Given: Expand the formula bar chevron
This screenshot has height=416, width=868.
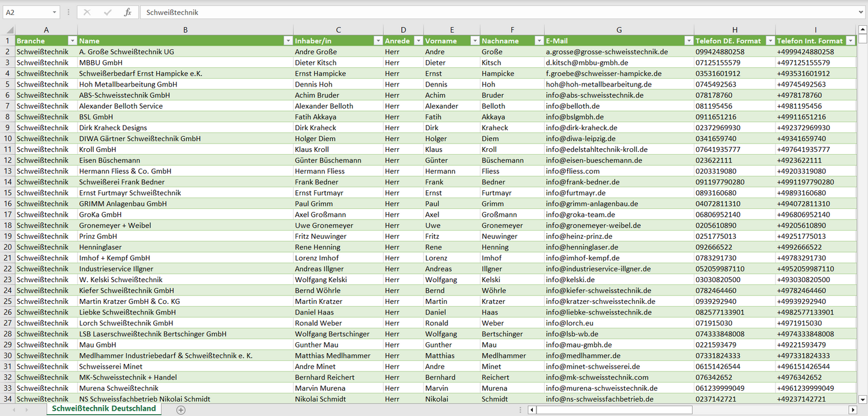Looking at the screenshot, I should (861, 12).
